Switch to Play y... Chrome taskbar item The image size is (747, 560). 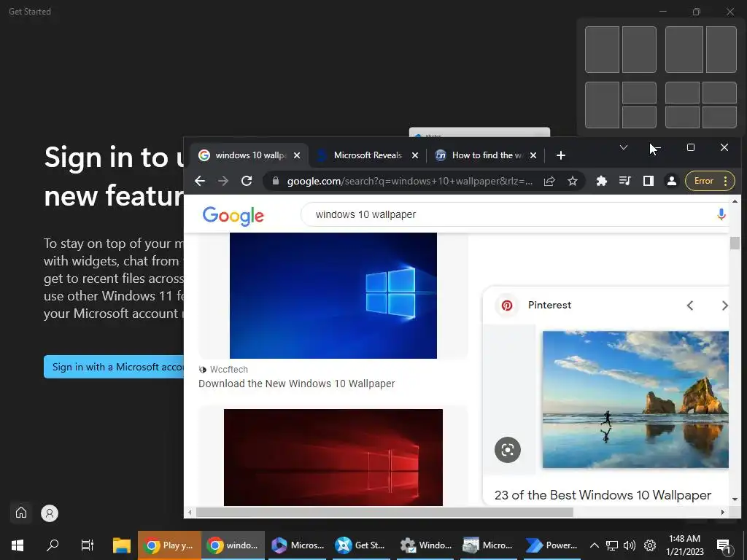pyautogui.click(x=169, y=545)
